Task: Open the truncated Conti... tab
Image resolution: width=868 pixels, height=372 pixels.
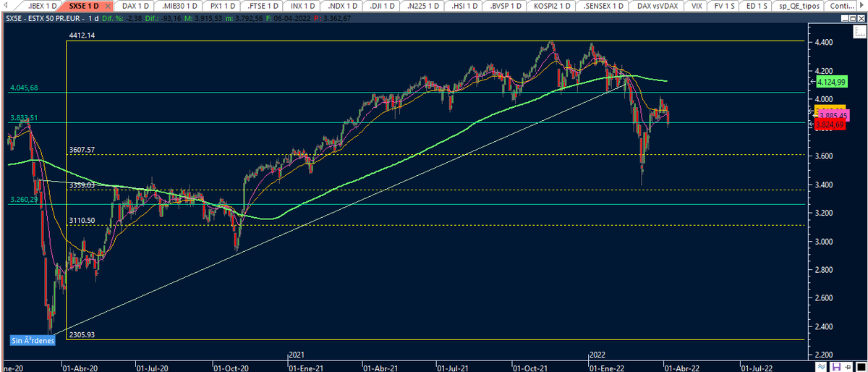Action: pos(841,6)
